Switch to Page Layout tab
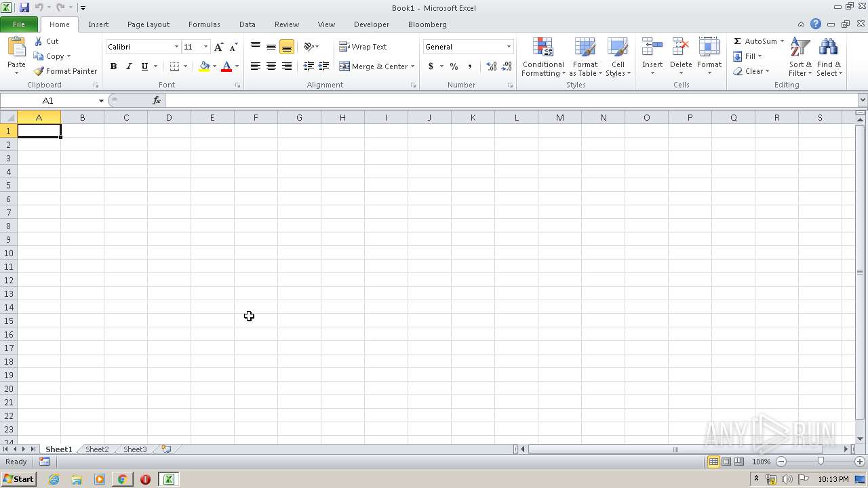This screenshot has height=488, width=868. (149, 24)
